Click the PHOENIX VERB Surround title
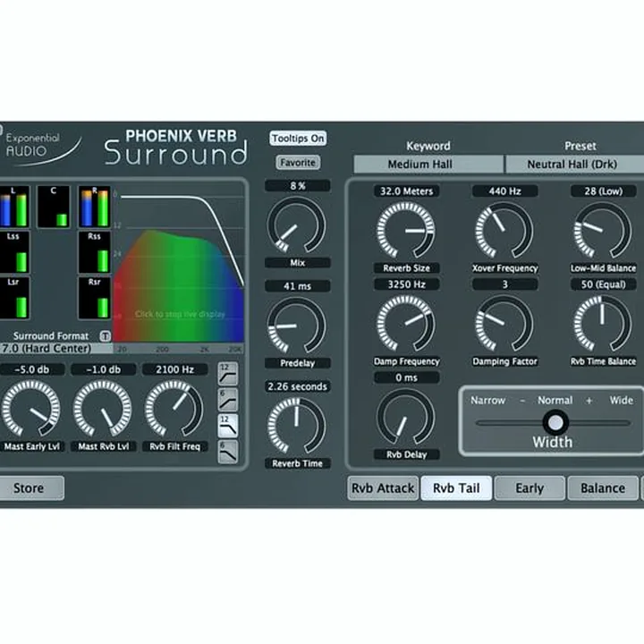The height and width of the screenshot is (644, 644). point(176,147)
